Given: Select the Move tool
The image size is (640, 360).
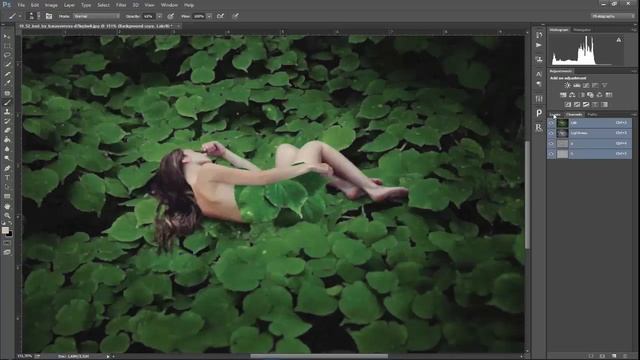Looking at the screenshot, I should (x=7, y=37).
